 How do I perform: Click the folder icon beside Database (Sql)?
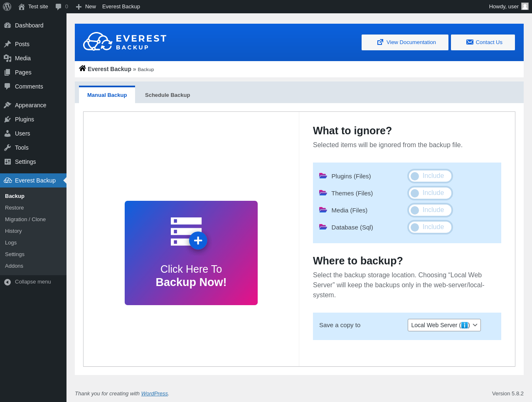click(x=323, y=227)
